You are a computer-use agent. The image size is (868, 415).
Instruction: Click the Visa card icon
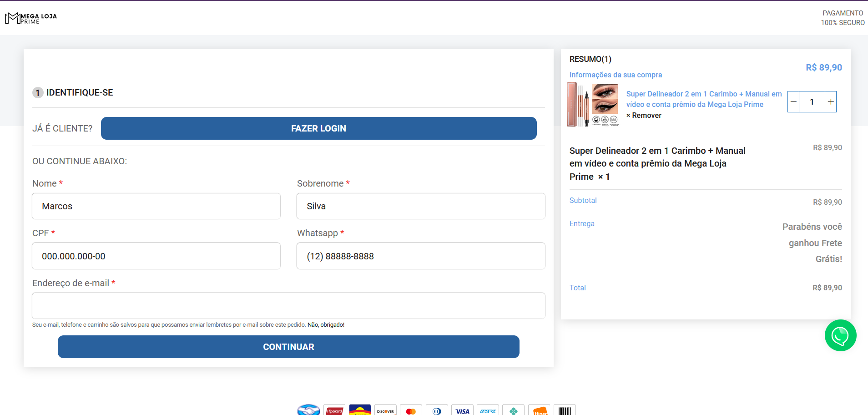point(462,410)
